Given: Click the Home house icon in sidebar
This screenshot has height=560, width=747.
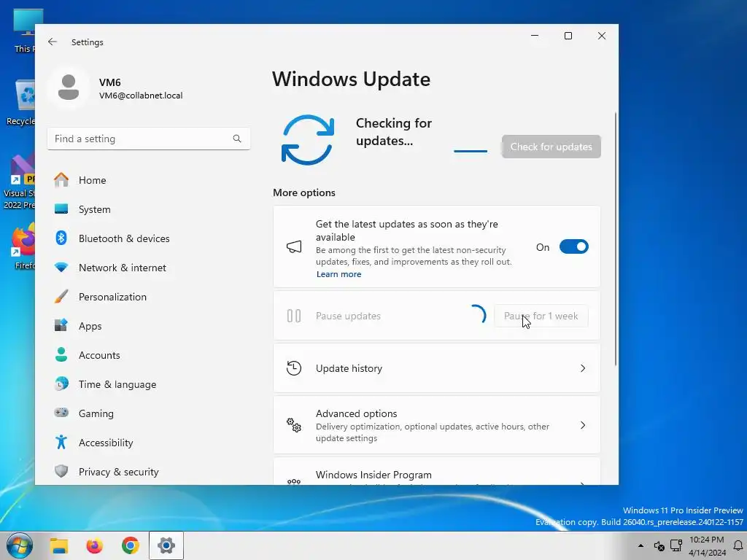Looking at the screenshot, I should (x=61, y=180).
